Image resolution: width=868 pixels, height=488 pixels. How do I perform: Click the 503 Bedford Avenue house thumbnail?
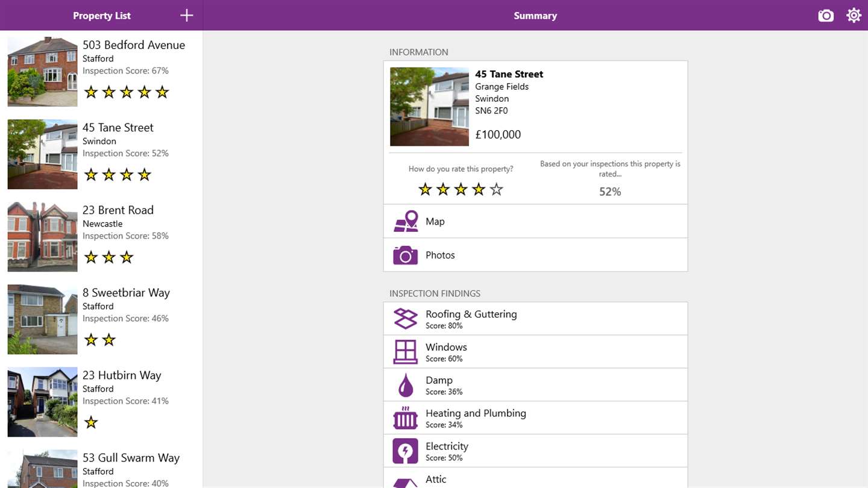[42, 72]
